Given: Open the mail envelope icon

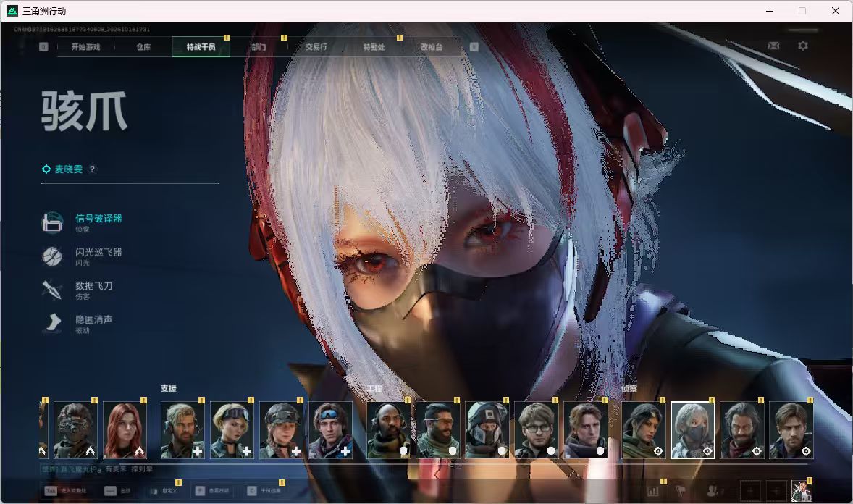Looking at the screenshot, I should point(773,46).
